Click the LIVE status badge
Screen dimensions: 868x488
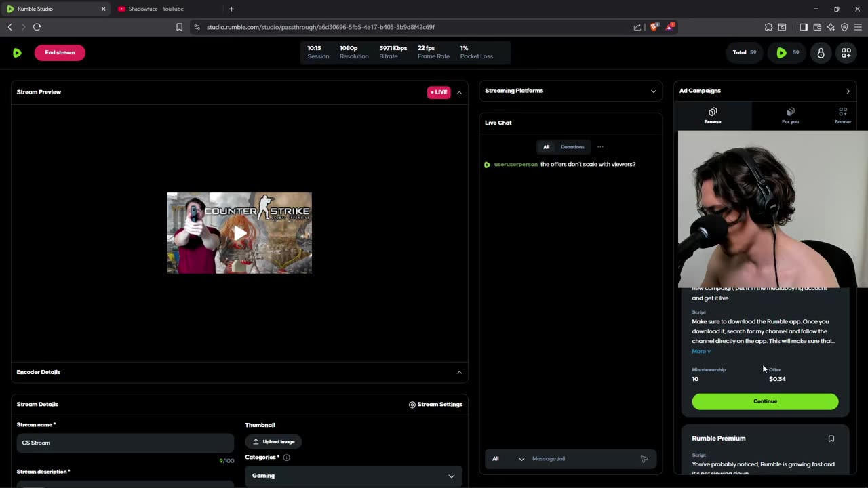point(439,92)
